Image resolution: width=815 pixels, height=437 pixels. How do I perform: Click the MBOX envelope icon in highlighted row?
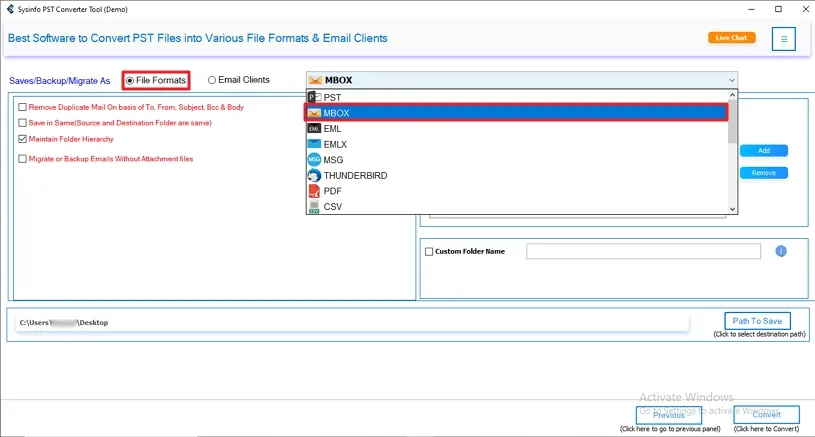tap(314, 113)
